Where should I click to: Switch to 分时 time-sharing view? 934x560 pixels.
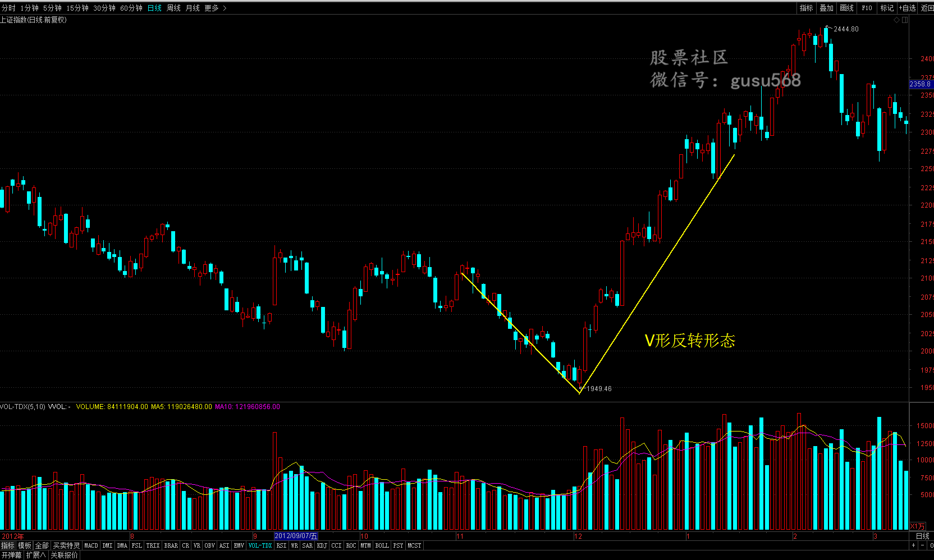(x=9, y=8)
